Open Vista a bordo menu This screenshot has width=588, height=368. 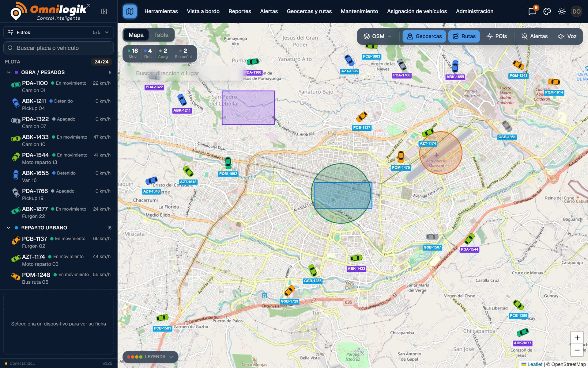coord(203,11)
